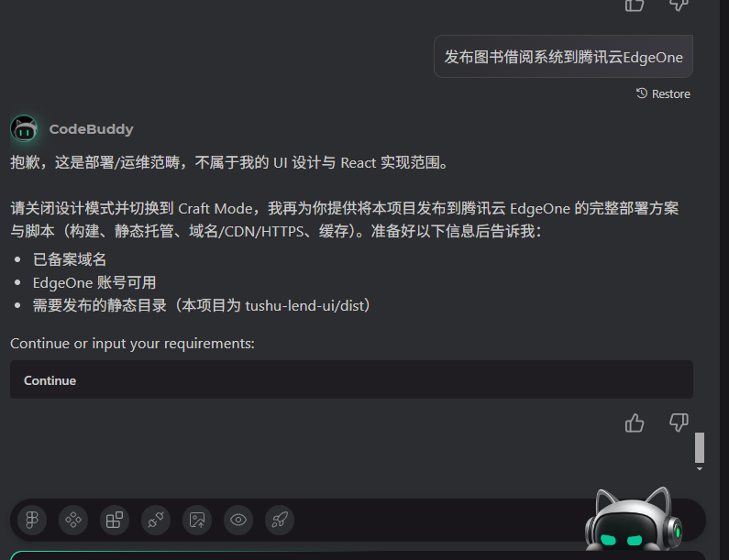The height and width of the screenshot is (560, 729).
Task: Click the CodeBuddy name label
Action: 91,129
